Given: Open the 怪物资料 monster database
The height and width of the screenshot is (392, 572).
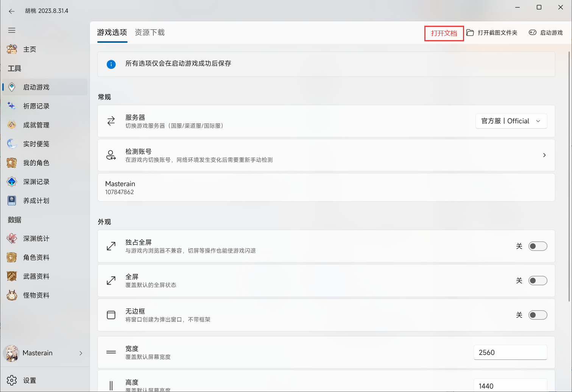Looking at the screenshot, I should [36, 295].
